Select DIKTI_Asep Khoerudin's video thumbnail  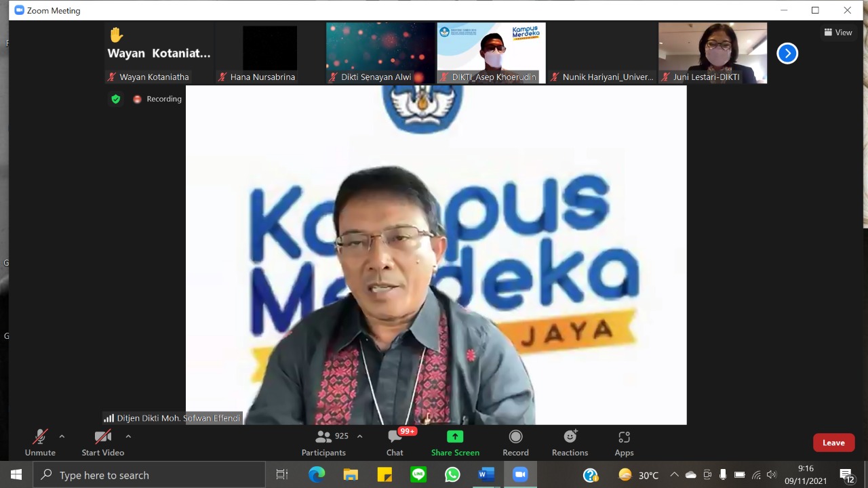point(491,53)
